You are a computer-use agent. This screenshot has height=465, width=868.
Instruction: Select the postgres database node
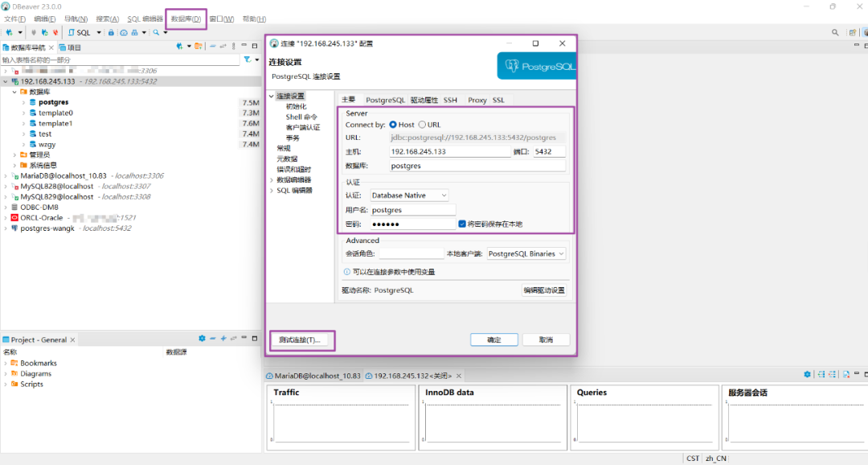pos(53,102)
